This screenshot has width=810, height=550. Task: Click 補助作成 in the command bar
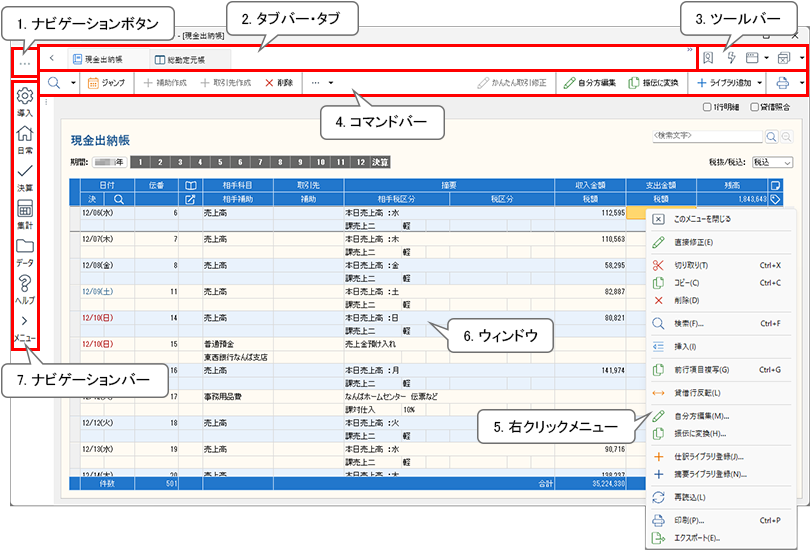(x=165, y=83)
